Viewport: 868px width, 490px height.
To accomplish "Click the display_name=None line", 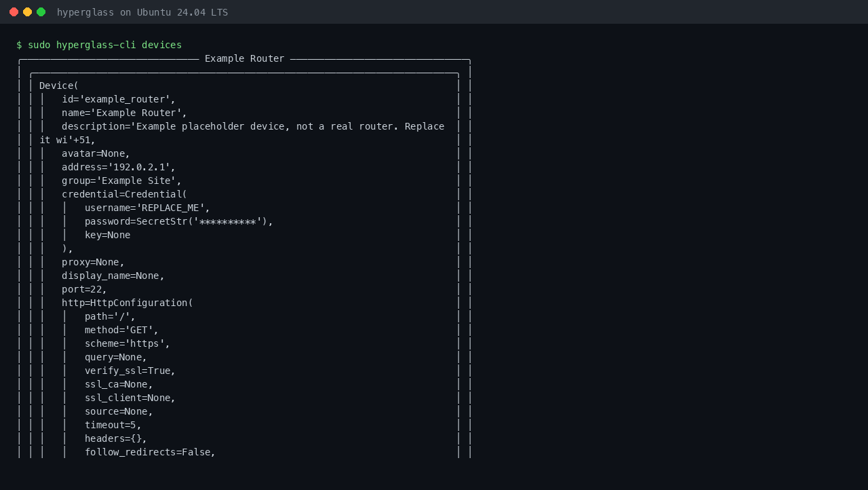I will click(x=113, y=276).
